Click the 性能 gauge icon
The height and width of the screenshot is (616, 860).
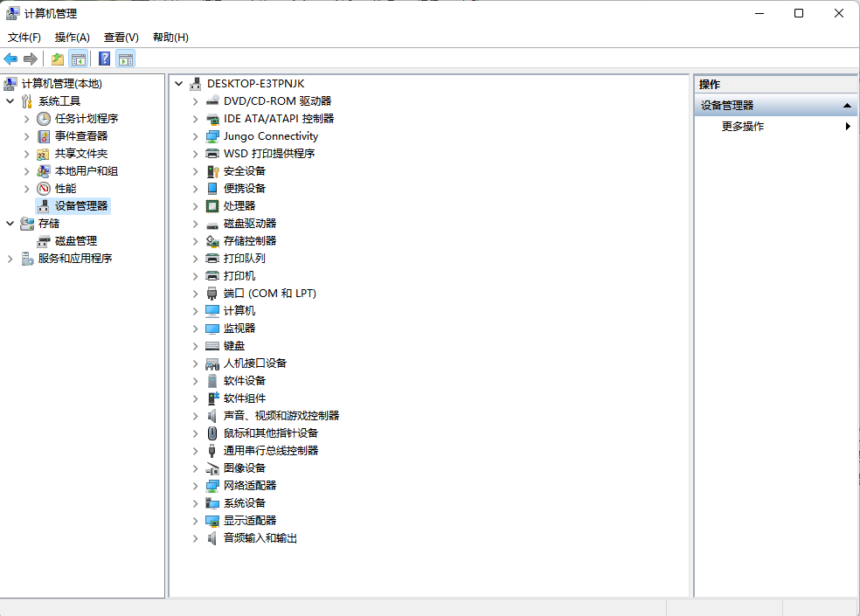point(44,189)
